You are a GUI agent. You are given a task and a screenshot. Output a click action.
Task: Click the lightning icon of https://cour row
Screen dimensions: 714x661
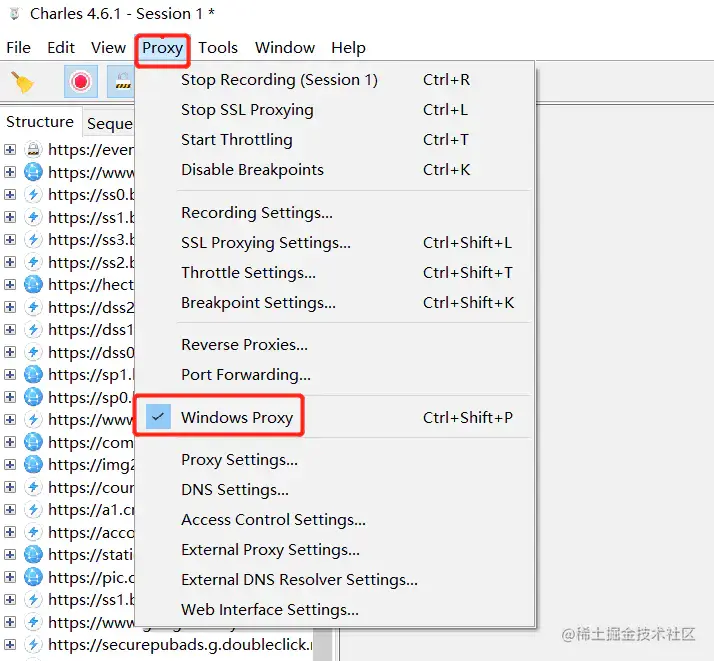(33, 487)
